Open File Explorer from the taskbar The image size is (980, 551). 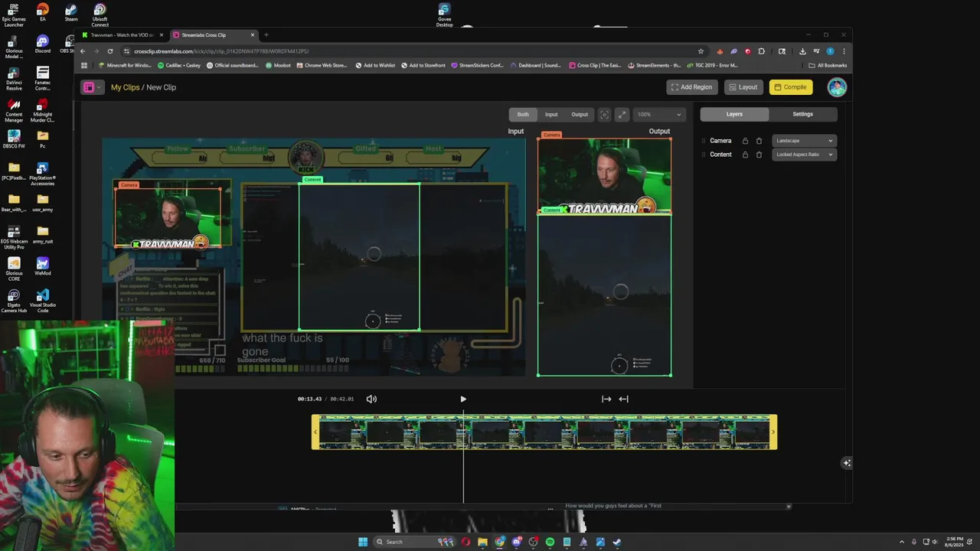coord(482,542)
